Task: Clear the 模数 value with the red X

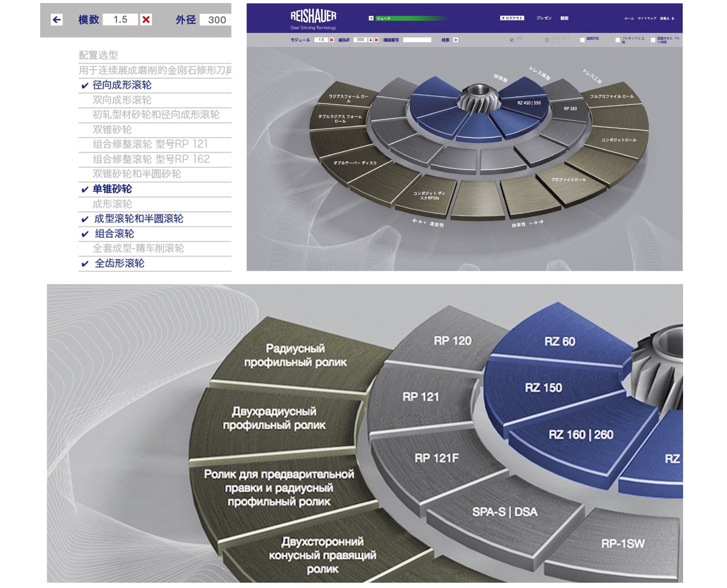Action: pos(146,20)
